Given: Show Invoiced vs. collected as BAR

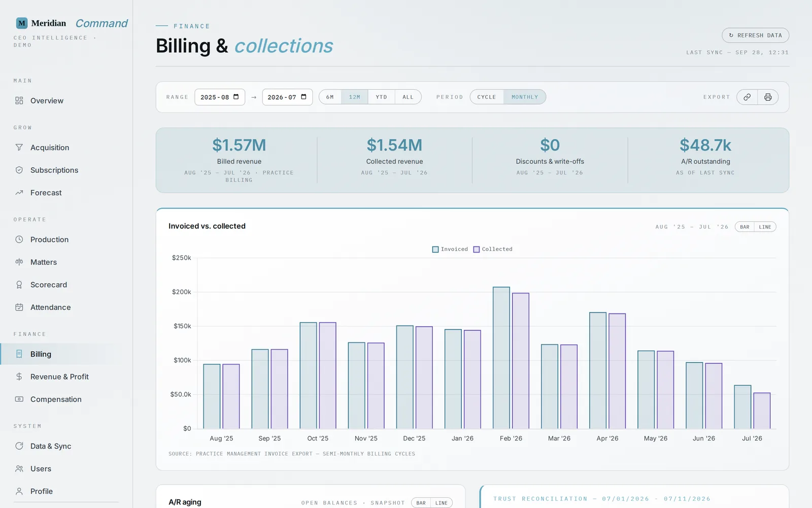Looking at the screenshot, I should [x=745, y=227].
